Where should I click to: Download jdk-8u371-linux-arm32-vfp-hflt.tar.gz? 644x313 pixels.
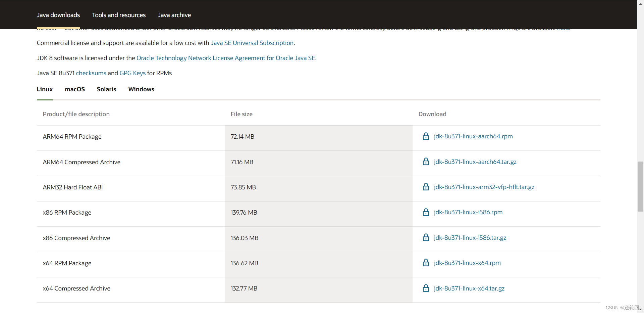[484, 187]
